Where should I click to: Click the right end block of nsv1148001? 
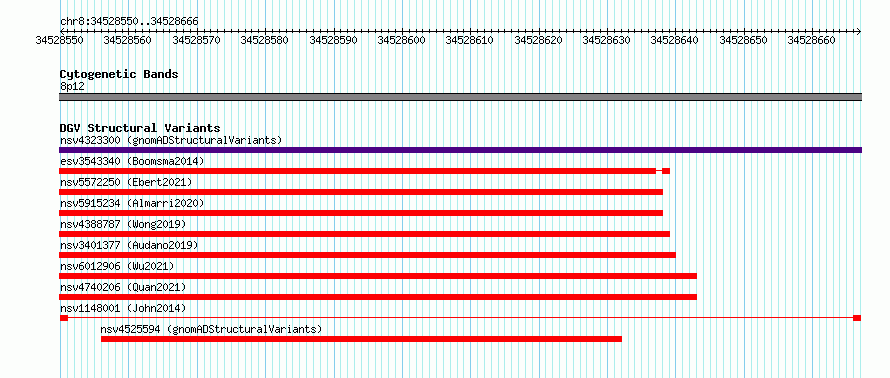pos(857,318)
